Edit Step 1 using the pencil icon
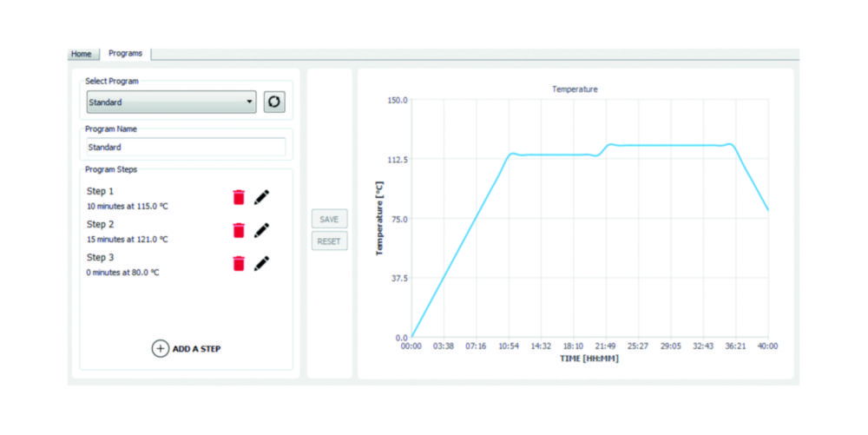Viewport: 868px width, 435px height. (x=261, y=198)
